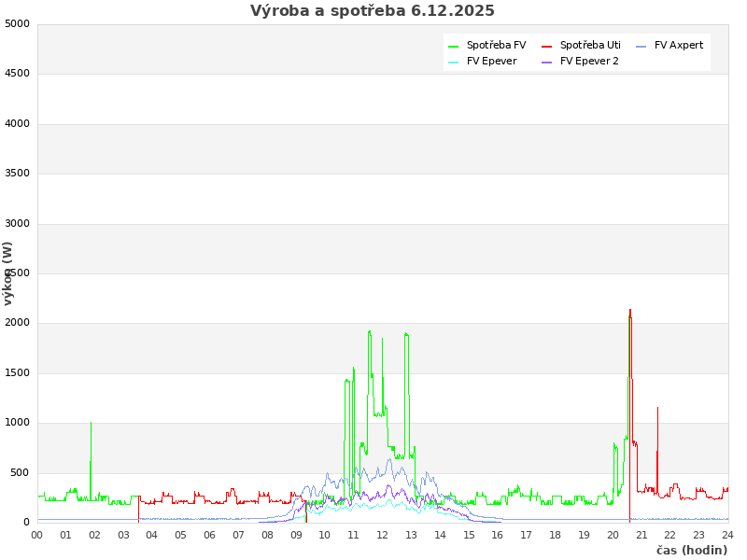Image resolution: width=747 pixels, height=560 pixels.
Task: Toggle the FV Axpert legend label
Action: point(679,45)
